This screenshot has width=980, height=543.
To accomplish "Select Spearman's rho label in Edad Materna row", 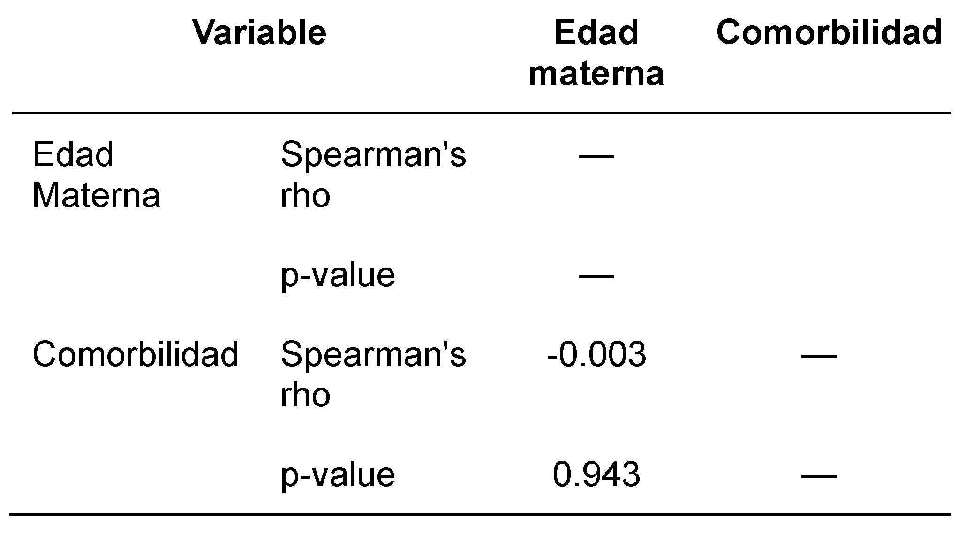I will pos(373,175).
